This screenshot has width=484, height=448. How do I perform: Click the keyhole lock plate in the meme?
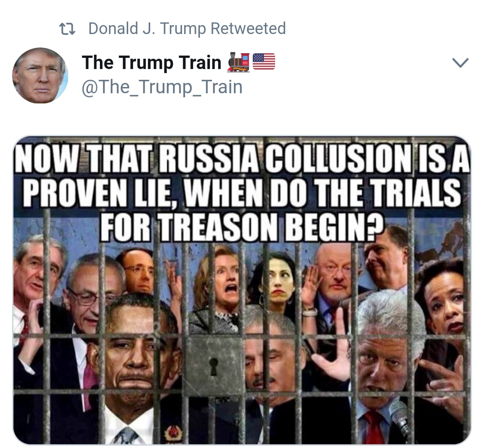tap(213, 365)
